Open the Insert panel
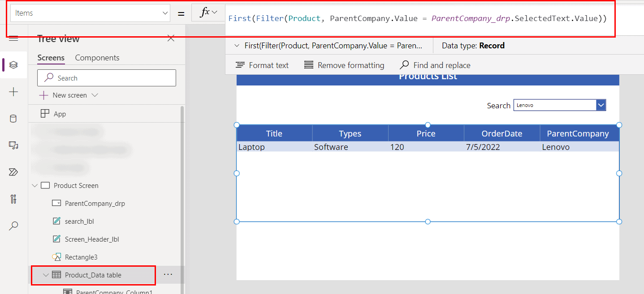 [x=13, y=92]
